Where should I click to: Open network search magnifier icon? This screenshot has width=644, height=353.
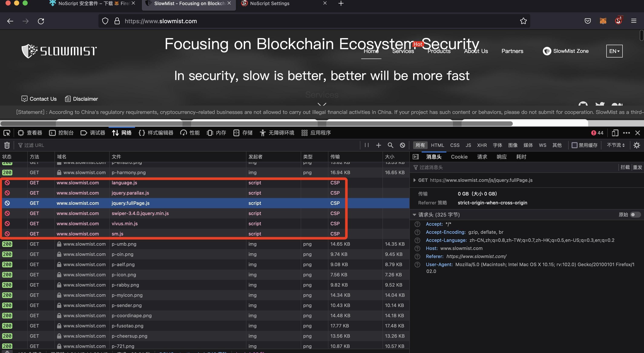(390, 145)
